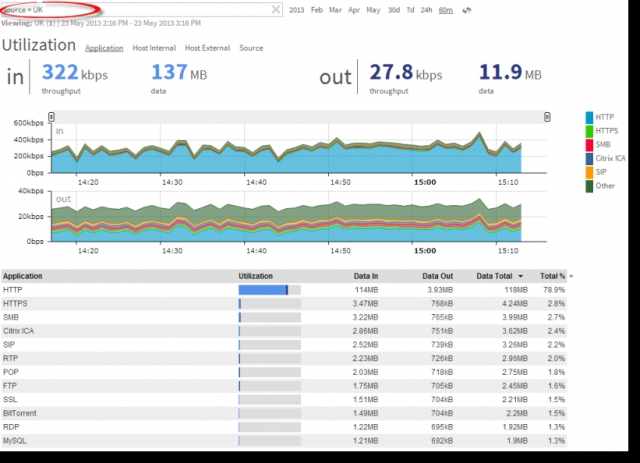Click the RDP application row name
This screenshot has width=640, height=463.
11,427
